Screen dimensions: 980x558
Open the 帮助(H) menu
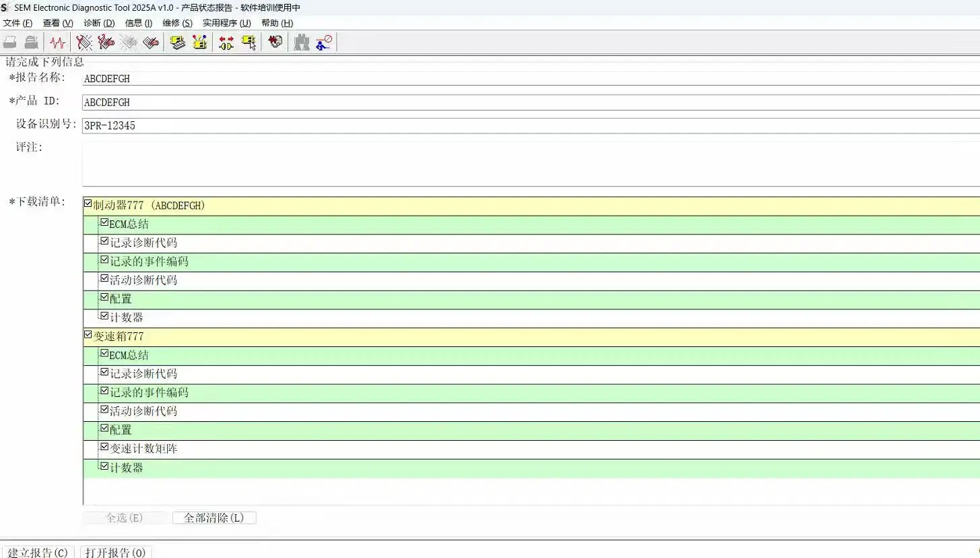[277, 23]
